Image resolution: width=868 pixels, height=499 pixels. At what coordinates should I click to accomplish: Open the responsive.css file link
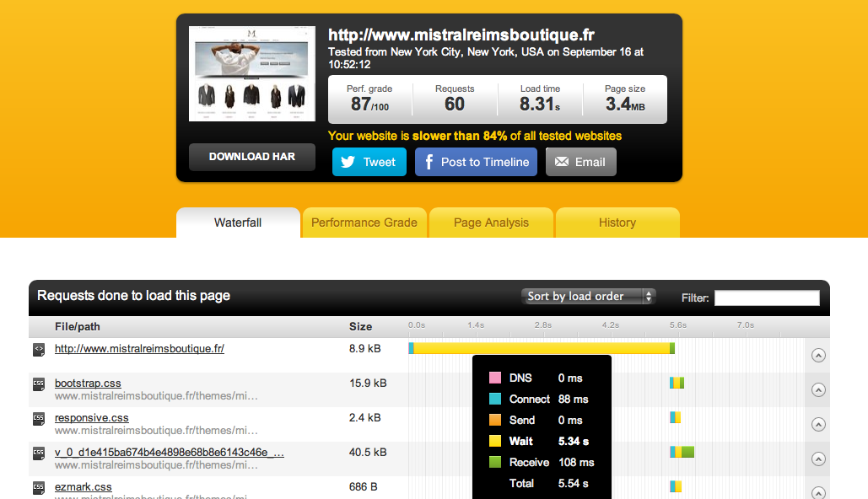92,418
